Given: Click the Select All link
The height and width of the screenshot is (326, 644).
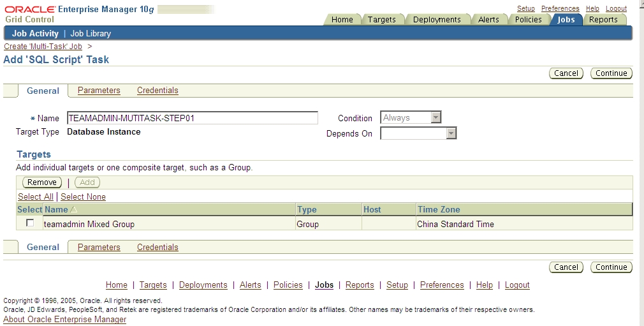Looking at the screenshot, I should coord(36,196).
